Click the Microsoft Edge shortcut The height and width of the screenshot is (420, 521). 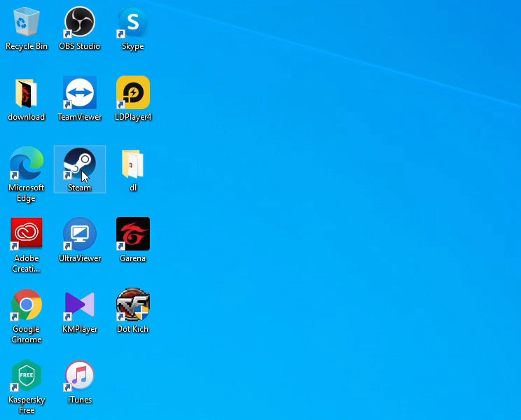pyautogui.click(x=27, y=163)
